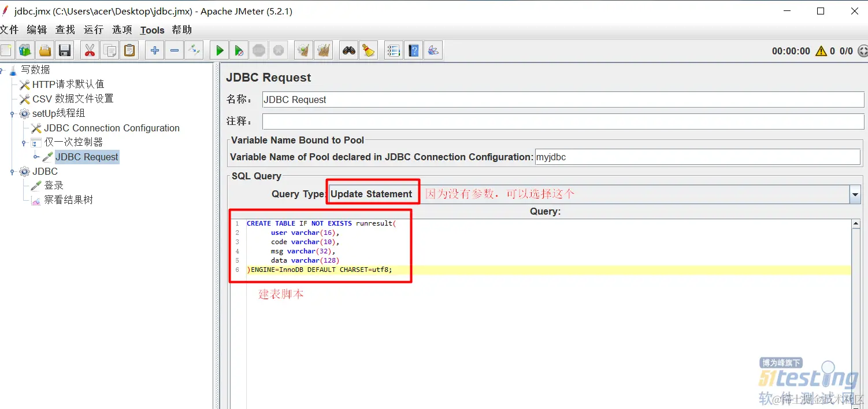
Task: Collapse the JDBC thread group handle
Action: 12,171
